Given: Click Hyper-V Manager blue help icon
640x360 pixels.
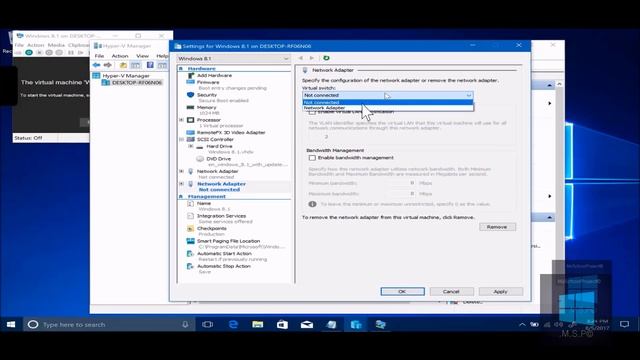Looking at the screenshot, I should point(150,65).
